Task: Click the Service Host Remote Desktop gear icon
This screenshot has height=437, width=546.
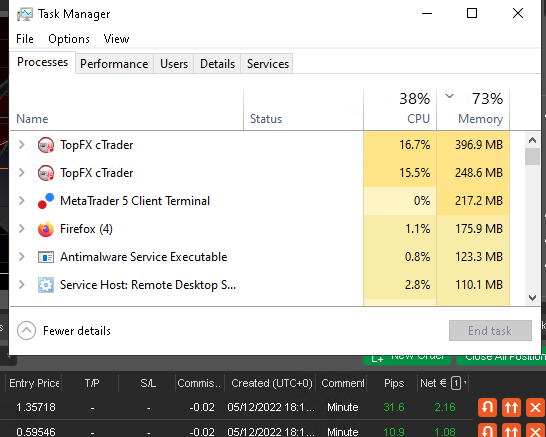Action: 46,285
